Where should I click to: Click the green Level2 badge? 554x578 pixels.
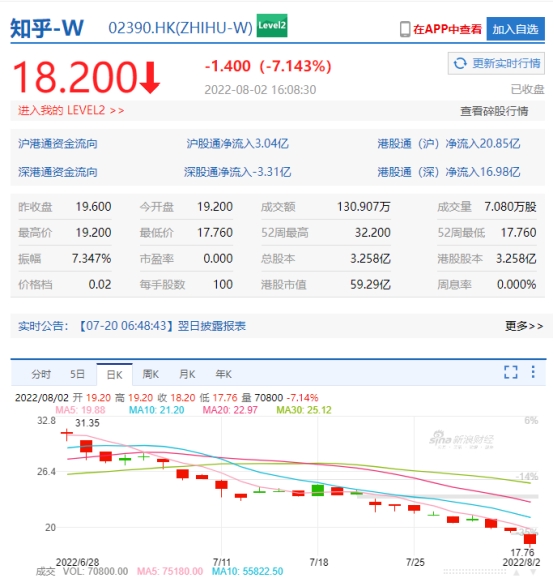(272, 25)
